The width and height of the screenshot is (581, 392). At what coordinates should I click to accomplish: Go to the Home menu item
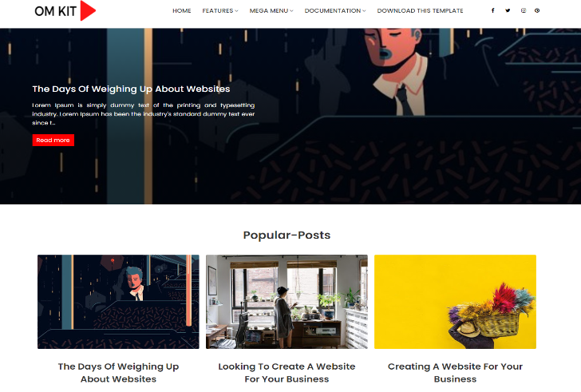(182, 10)
